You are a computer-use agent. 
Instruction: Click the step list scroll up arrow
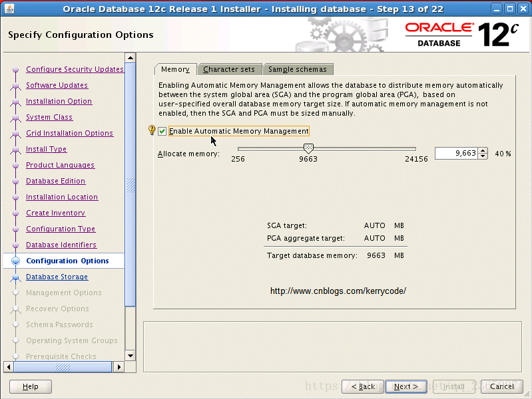(131, 58)
